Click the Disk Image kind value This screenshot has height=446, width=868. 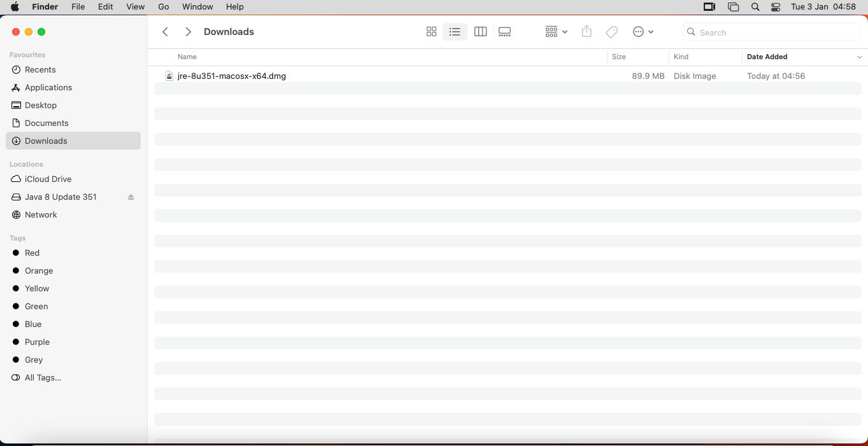pos(695,76)
